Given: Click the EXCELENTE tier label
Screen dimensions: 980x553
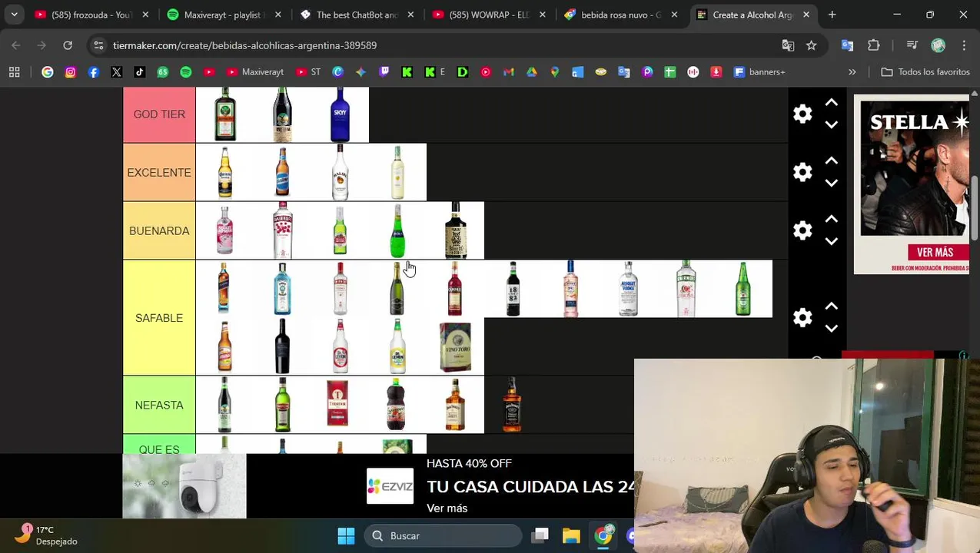Looking at the screenshot, I should tap(159, 173).
